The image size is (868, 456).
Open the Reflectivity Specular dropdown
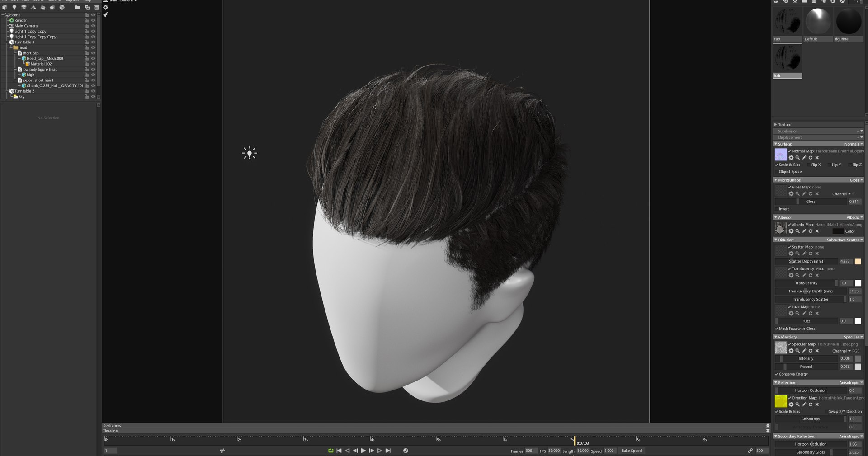tap(853, 337)
